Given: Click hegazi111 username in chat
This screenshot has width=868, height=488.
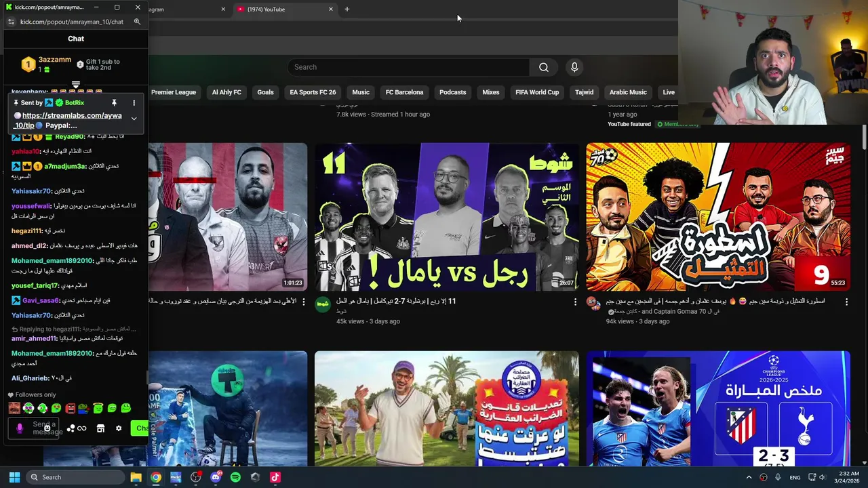Looking at the screenshot, I should (27, 231).
